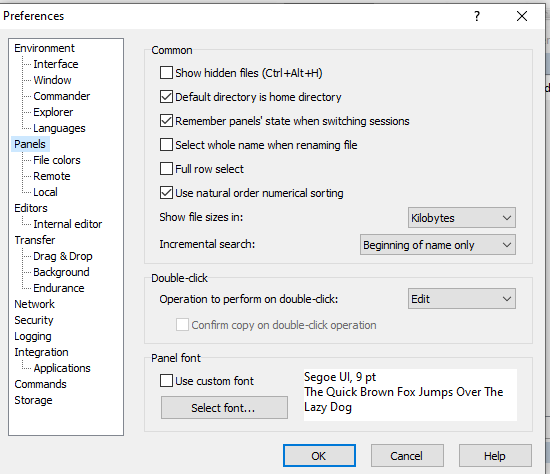
Task: Choose Storage in the preferences tree
Action: pos(33,400)
